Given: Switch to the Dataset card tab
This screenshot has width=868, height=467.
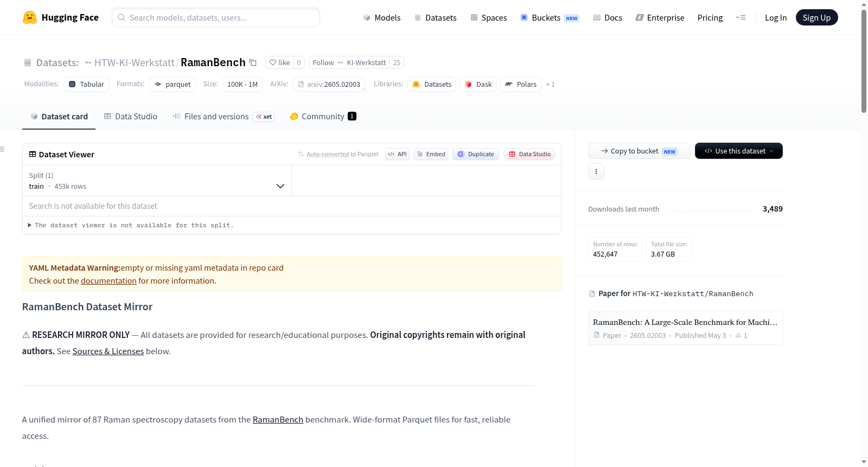Looking at the screenshot, I should (59, 116).
